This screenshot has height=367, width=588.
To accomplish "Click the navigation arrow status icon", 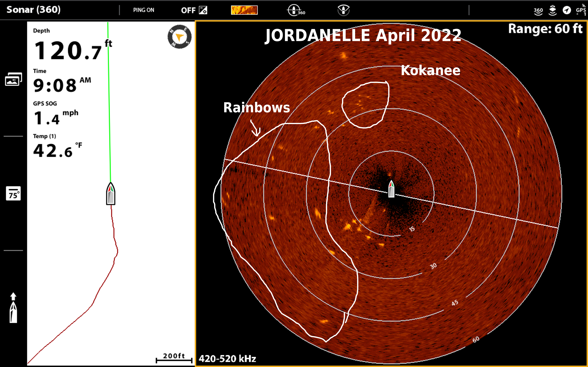I will (x=567, y=10).
